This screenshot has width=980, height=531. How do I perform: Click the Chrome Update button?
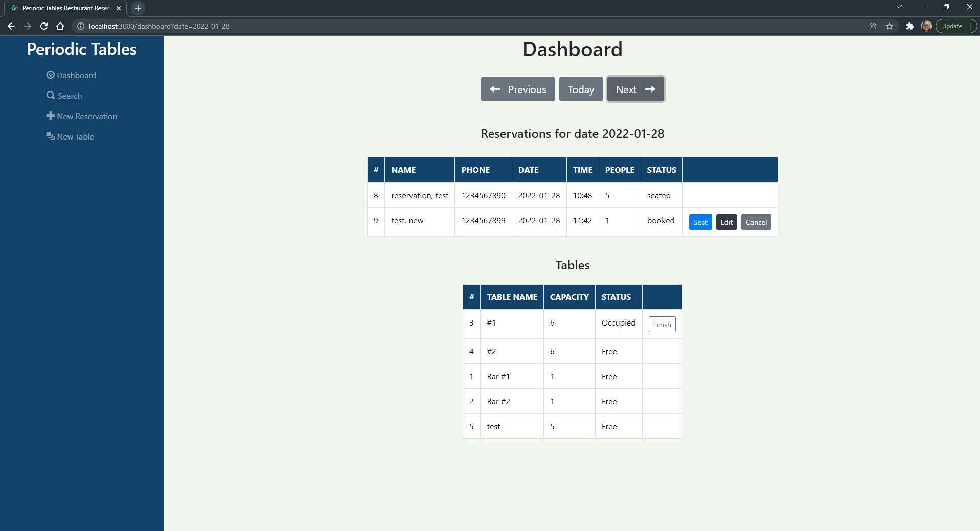coord(956,26)
